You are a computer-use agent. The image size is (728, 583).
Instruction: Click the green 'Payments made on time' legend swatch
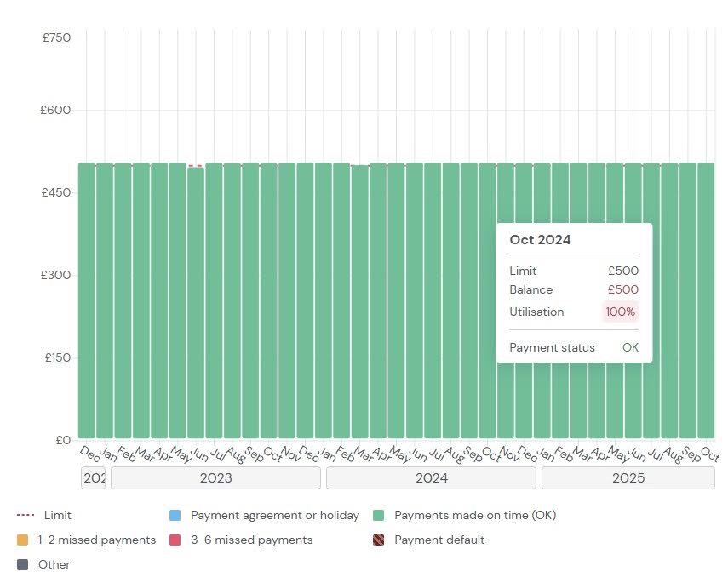[x=379, y=516]
